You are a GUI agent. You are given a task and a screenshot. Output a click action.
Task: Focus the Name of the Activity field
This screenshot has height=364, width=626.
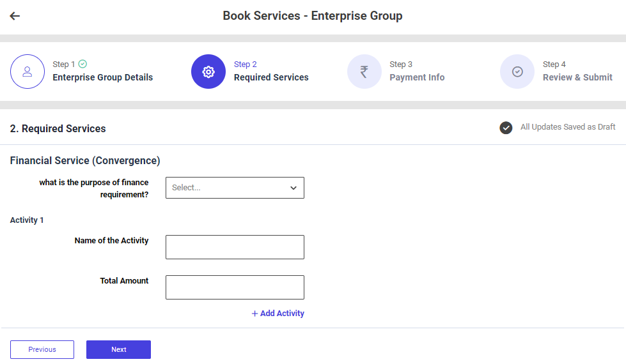(235, 247)
